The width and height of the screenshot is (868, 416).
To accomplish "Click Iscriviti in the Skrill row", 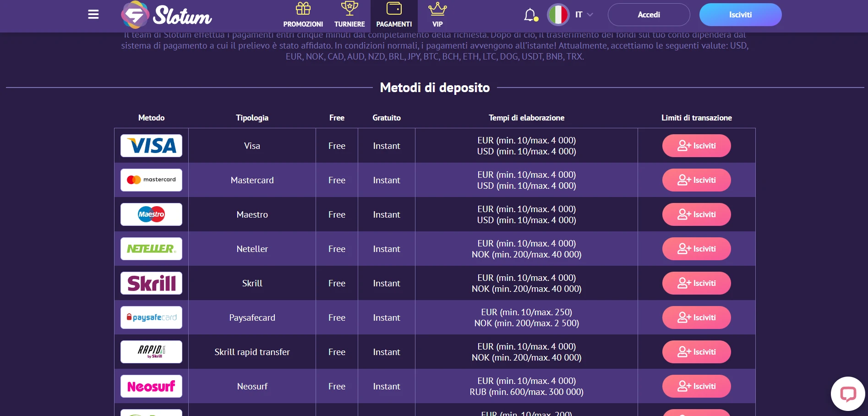I will click(696, 283).
